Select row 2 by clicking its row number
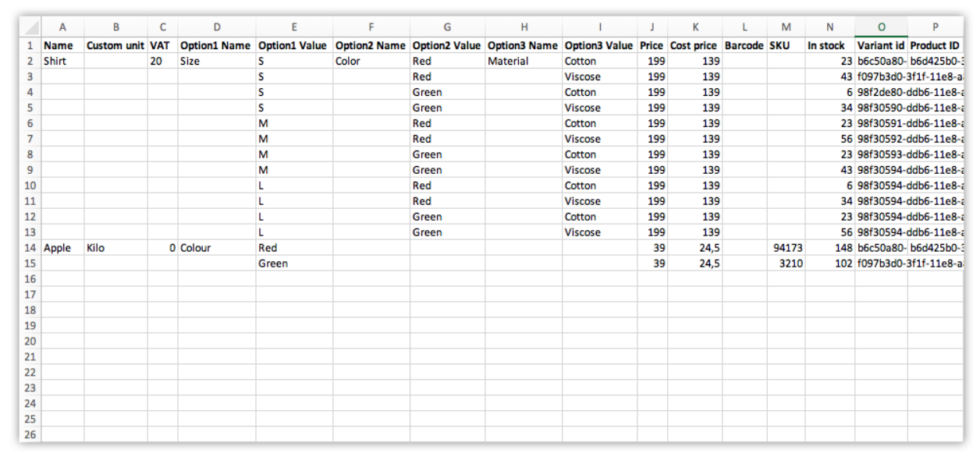Viewport: 980px width, 460px height. 30,61
